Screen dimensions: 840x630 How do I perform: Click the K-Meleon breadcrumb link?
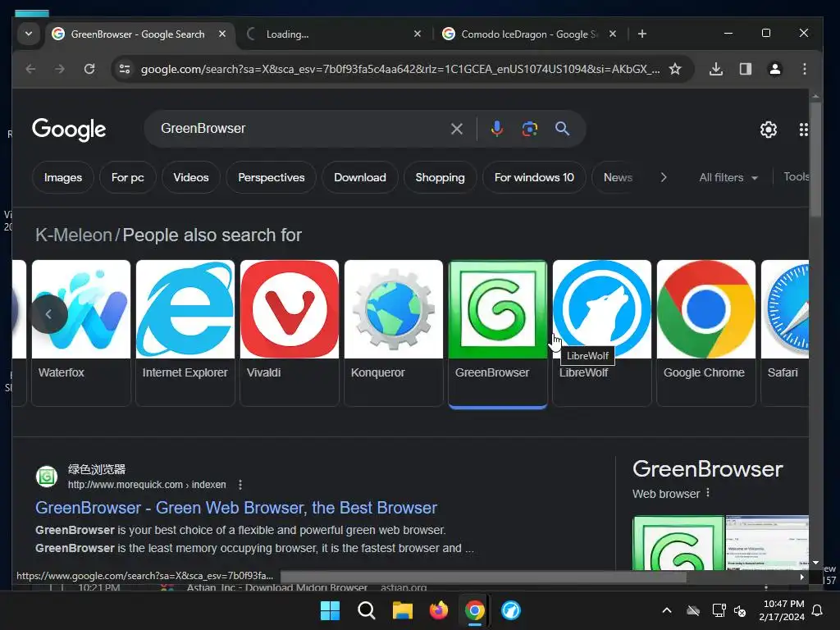pos(73,235)
